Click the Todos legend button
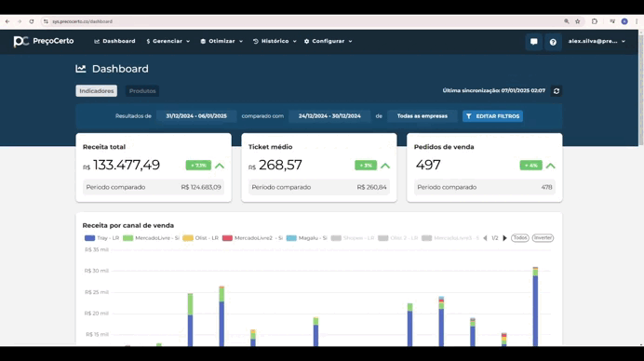 (x=520, y=238)
